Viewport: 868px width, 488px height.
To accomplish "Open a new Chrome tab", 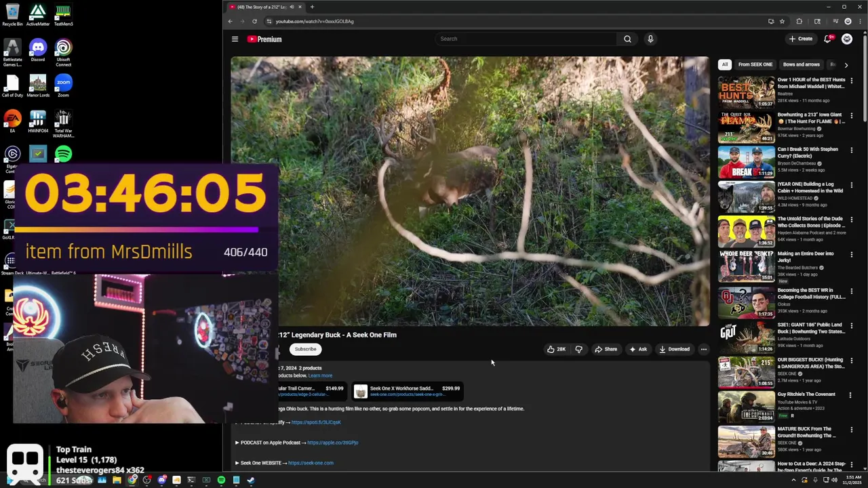I will click(312, 7).
